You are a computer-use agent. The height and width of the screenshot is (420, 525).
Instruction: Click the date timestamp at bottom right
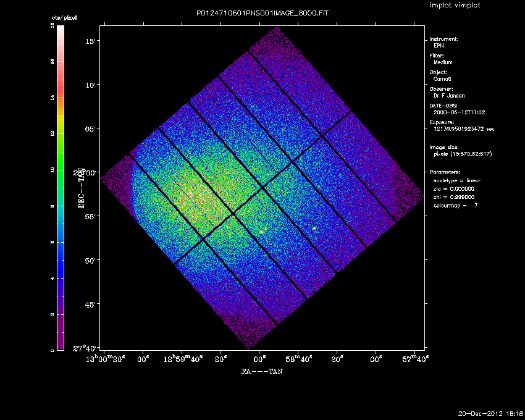pos(490,413)
